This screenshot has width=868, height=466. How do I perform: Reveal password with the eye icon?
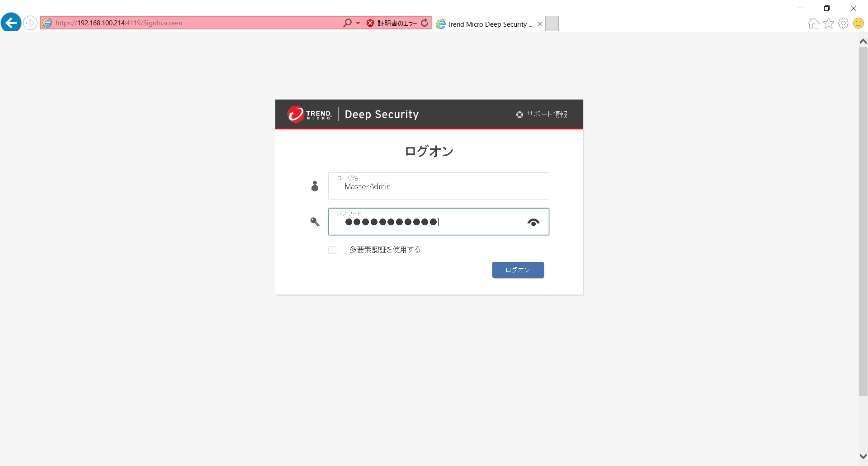coord(533,222)
